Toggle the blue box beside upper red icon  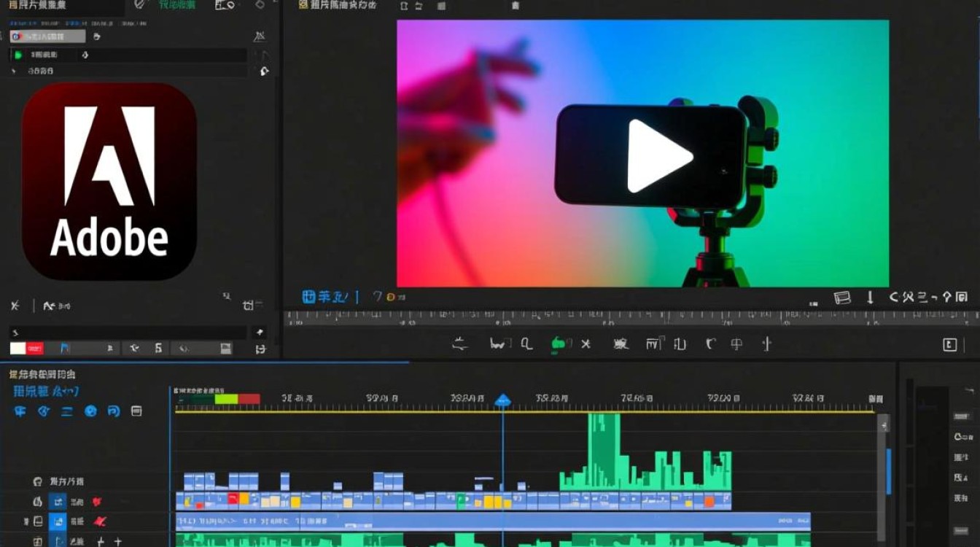click(58, 502)
